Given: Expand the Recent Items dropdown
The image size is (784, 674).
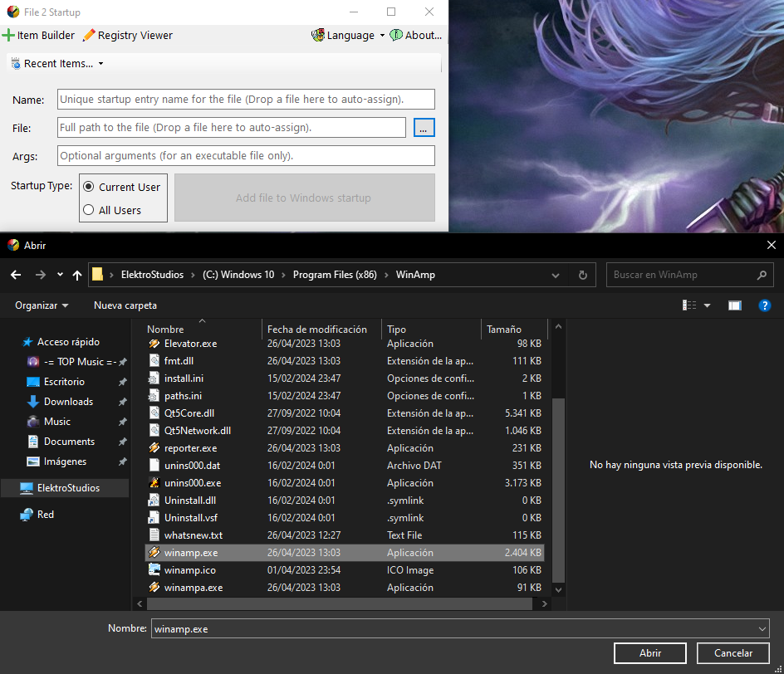Looking at the screenshot, I should click(57, 63).
